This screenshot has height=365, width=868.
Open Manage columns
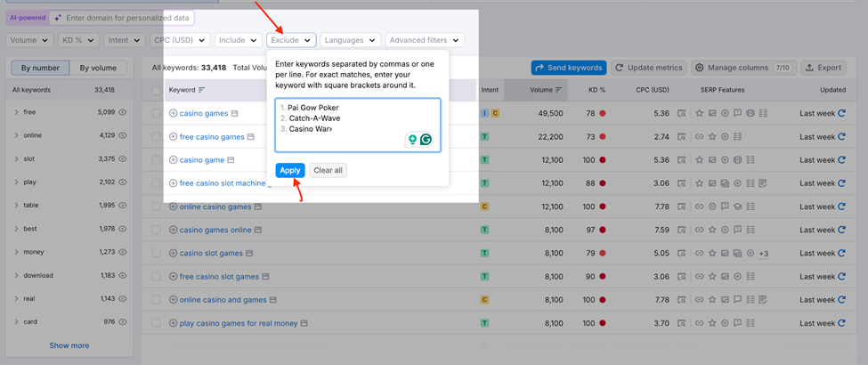(x=743, y=68)
